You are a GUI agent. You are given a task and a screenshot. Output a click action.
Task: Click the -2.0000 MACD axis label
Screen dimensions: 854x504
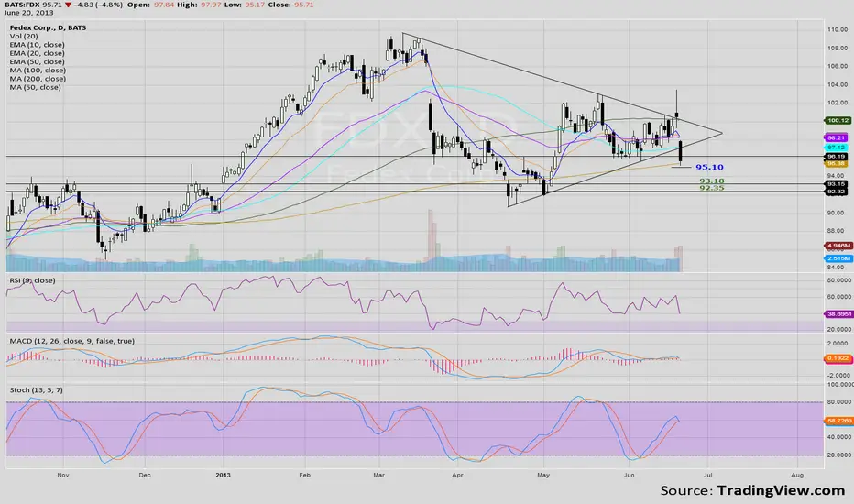coord(838,376)
